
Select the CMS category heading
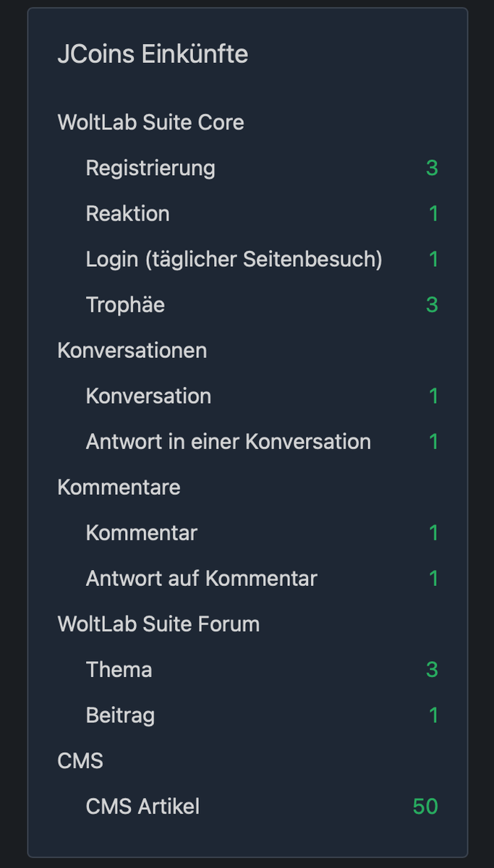[x=80, y=760]
